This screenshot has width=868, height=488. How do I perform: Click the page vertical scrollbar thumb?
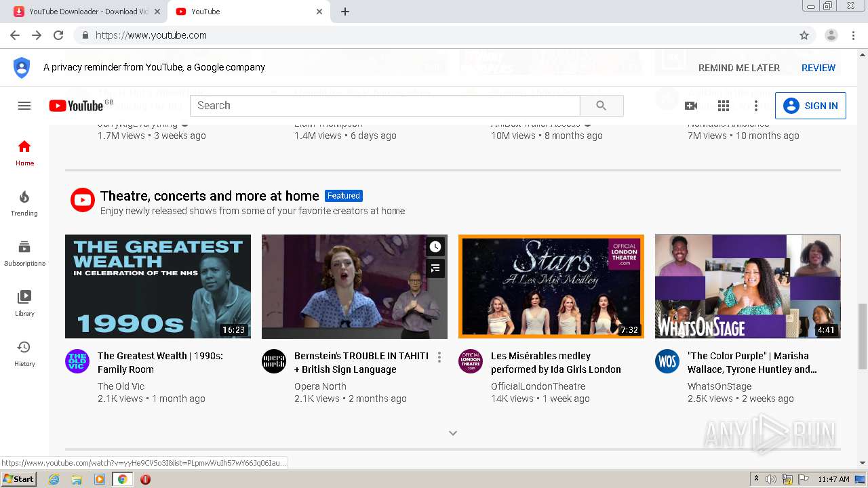click(863, 336)
